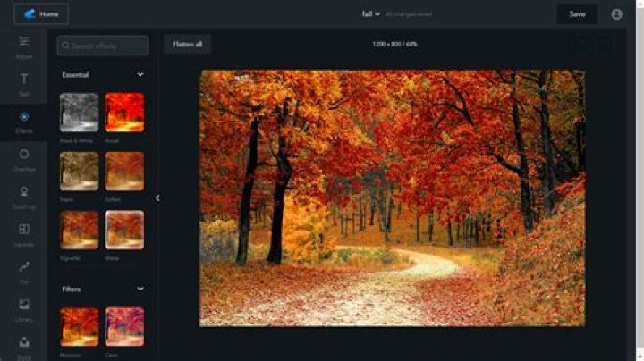Open the Adjust panel in sidebar
644x361 pixels.
click(23, 46)
